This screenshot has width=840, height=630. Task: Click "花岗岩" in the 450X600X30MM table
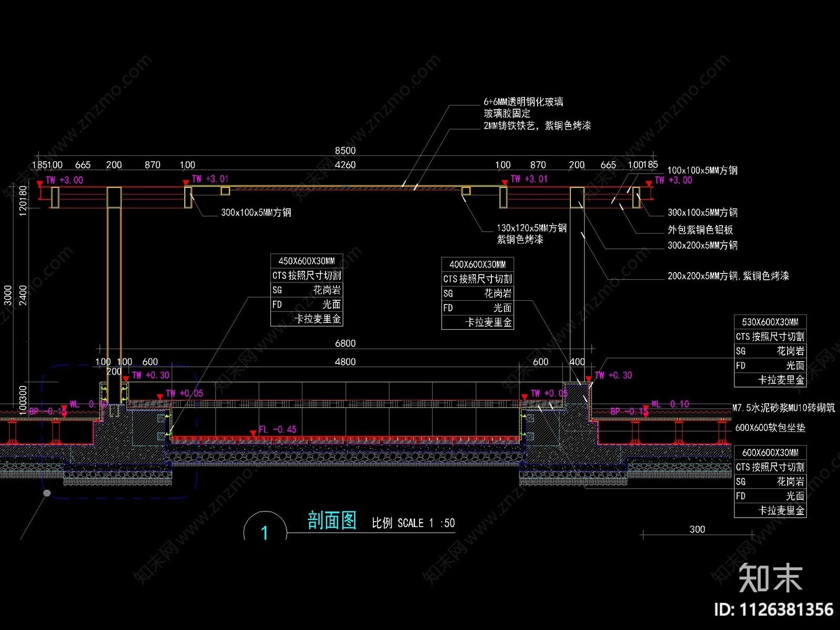327,290
